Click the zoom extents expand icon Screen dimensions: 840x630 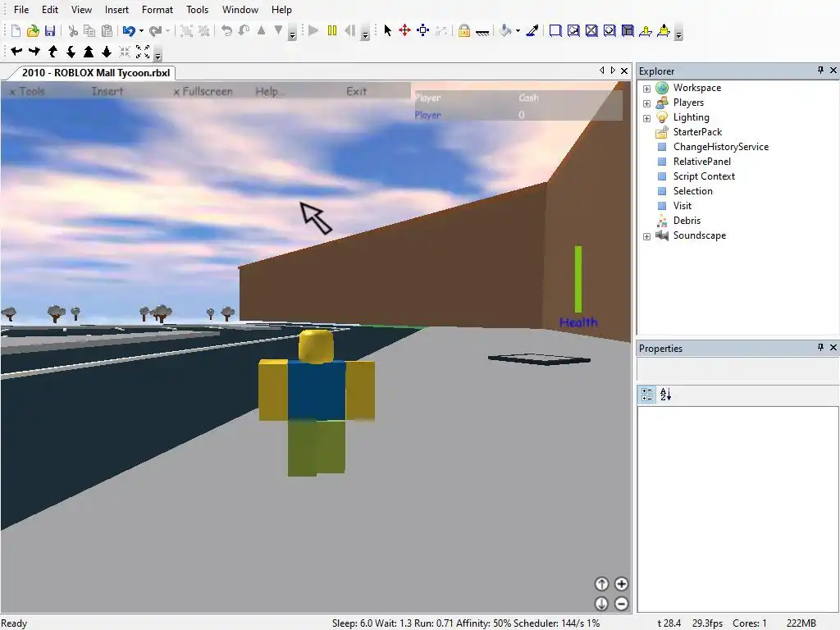[x=143, y=52]
